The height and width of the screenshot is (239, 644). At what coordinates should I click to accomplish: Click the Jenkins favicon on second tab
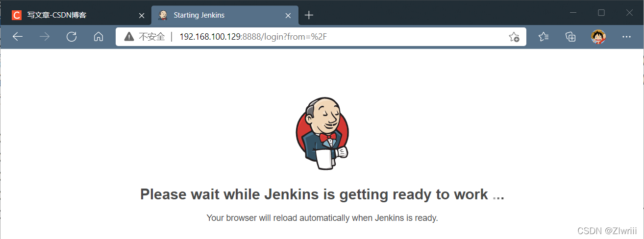(x=163, y=15)
